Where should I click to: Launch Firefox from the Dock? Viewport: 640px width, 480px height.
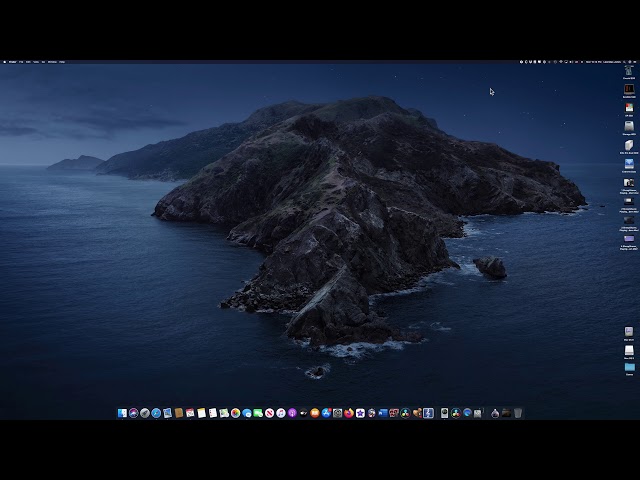coord(349,413)
